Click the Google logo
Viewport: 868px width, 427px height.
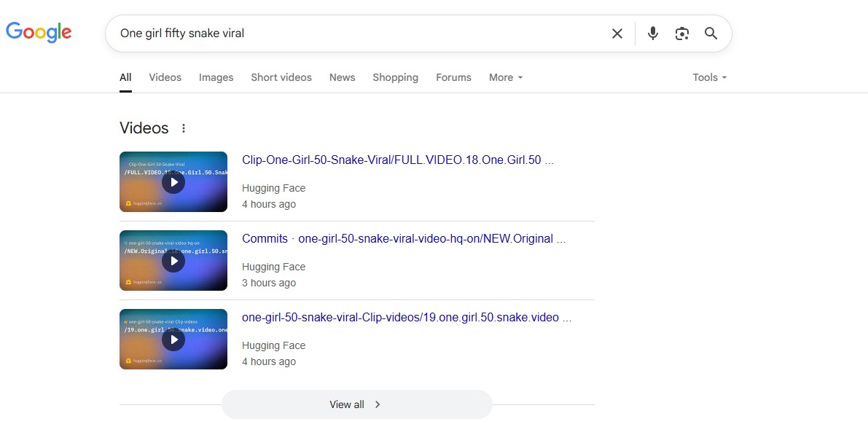click(x=39, y=32)
